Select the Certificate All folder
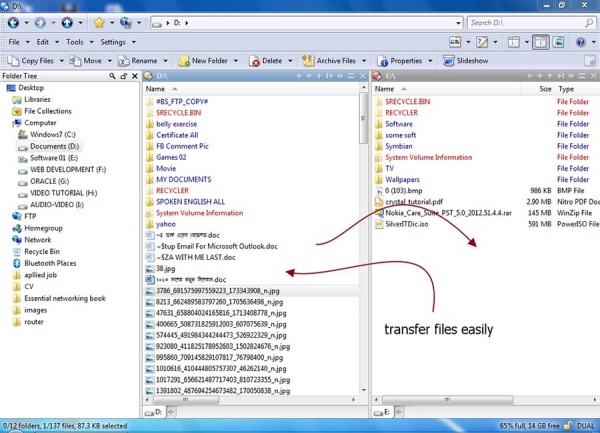The image size is (600, 433). click(177, 135)
